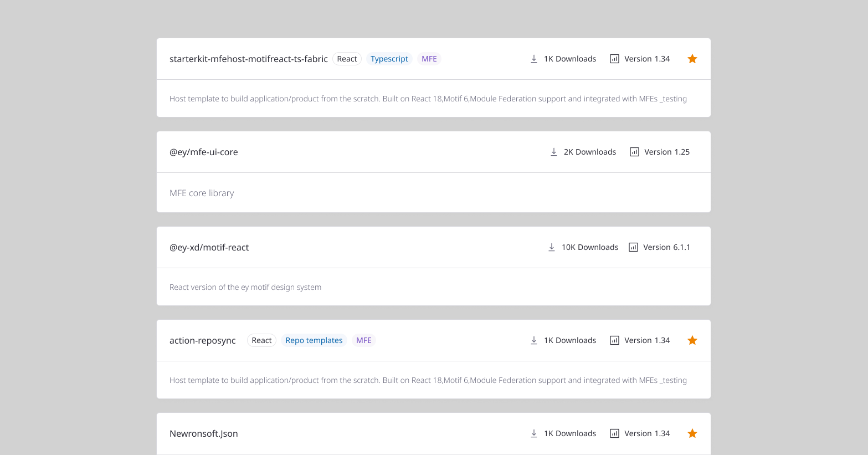
Task: Click the version icon beside Version 6.1.1
Action: coord(633,247)
